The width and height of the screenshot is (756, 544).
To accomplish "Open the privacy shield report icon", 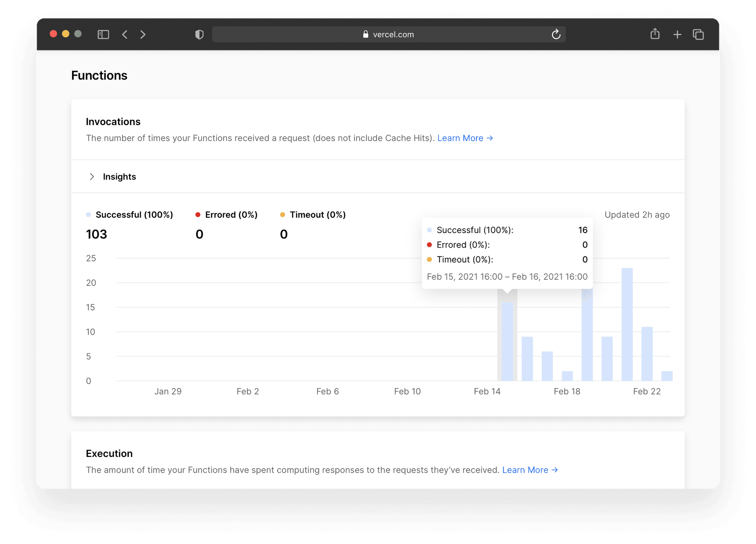I will pos(199,35).
